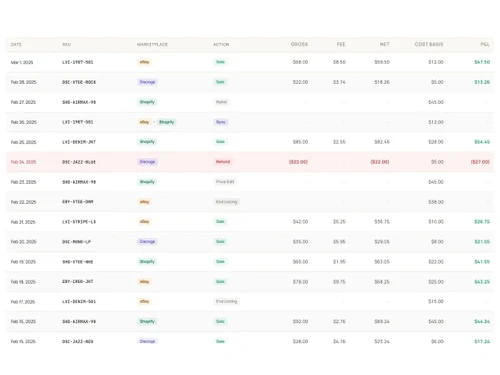
Task: Click the SKU in the Feb 28 row
Action: [79, 82]
